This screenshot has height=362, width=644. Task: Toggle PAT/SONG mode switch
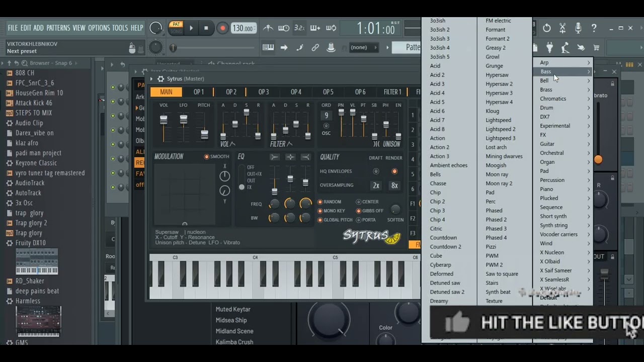[176, 28]
